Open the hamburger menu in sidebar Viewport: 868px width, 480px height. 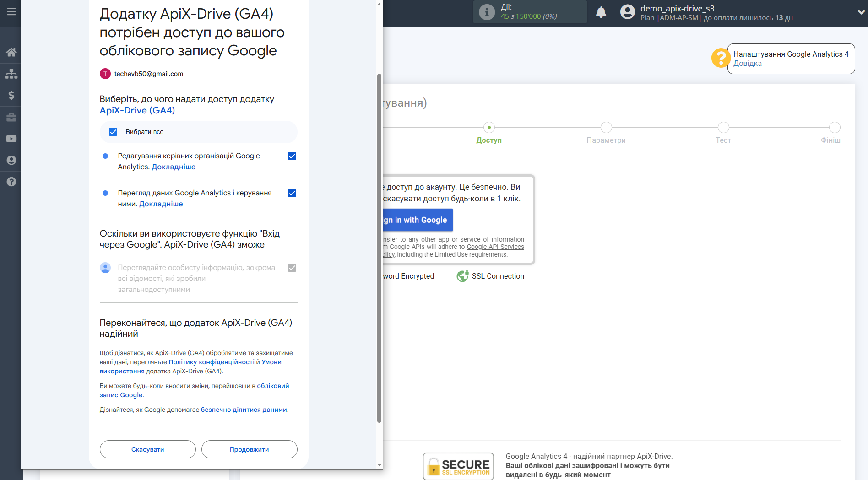click(x=11, y=11)
